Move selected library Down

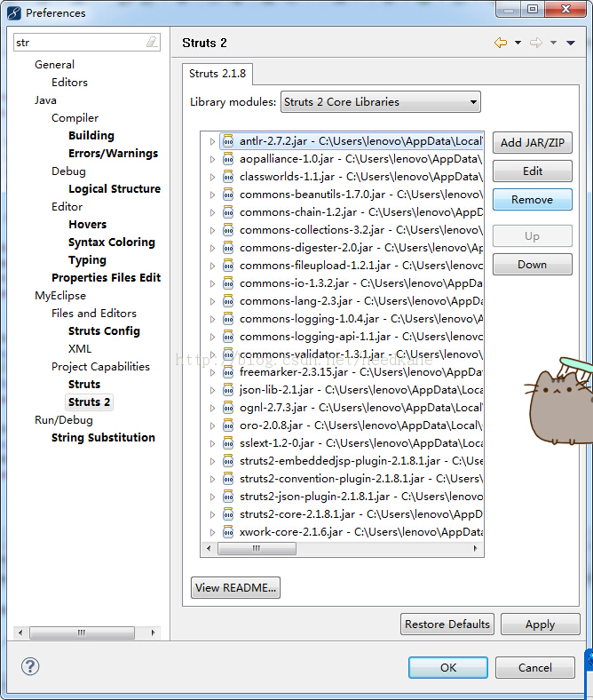[x=533, y=265]
